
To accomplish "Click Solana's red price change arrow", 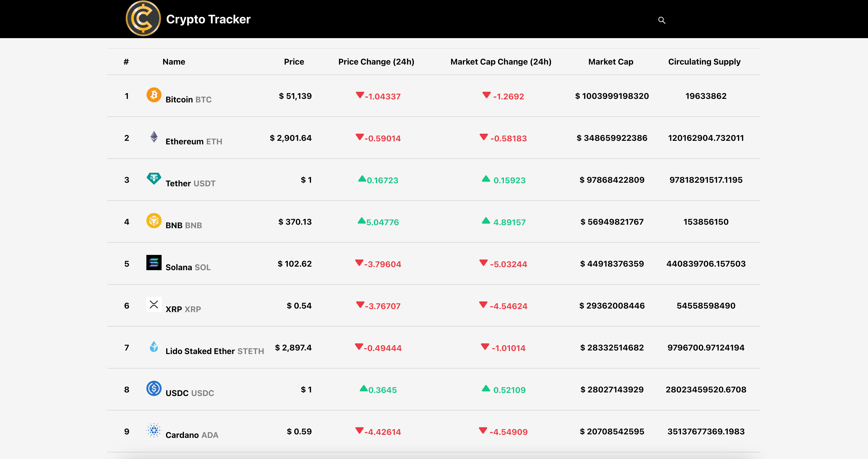I will tap(359, 263).
